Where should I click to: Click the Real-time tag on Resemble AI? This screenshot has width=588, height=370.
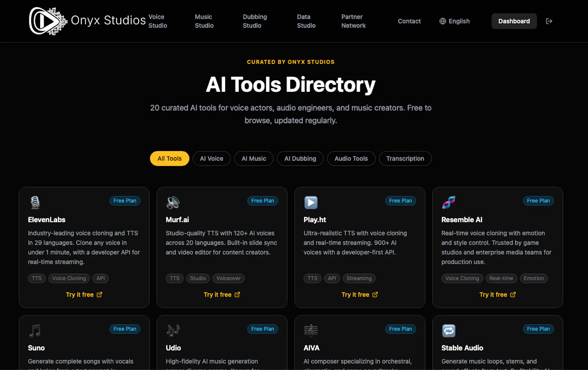point(501,279)
